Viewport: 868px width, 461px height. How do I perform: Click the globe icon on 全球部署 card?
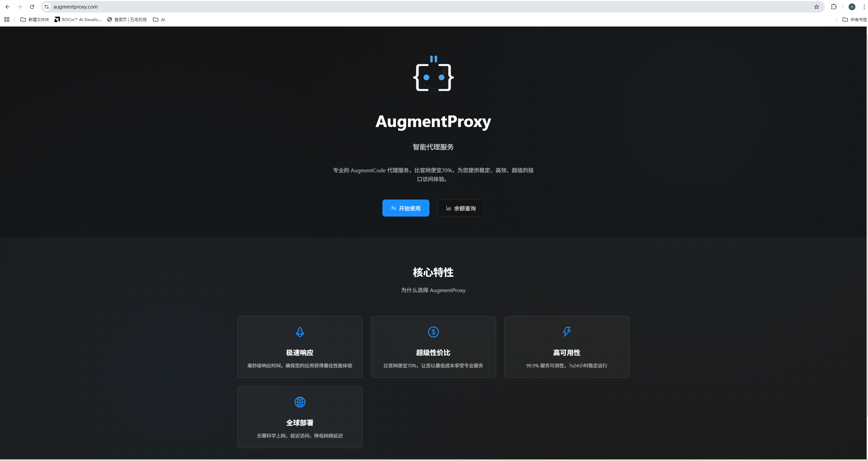point(300,402)
